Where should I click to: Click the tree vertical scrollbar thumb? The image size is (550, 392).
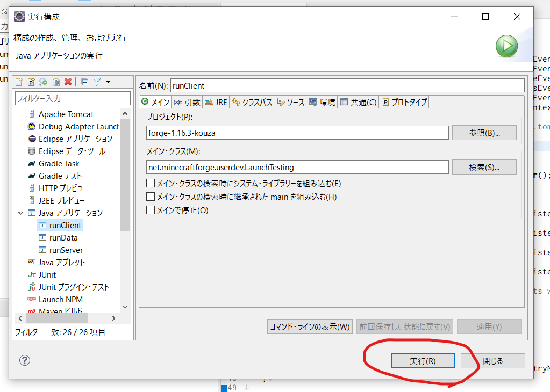[x=125, y=175]
